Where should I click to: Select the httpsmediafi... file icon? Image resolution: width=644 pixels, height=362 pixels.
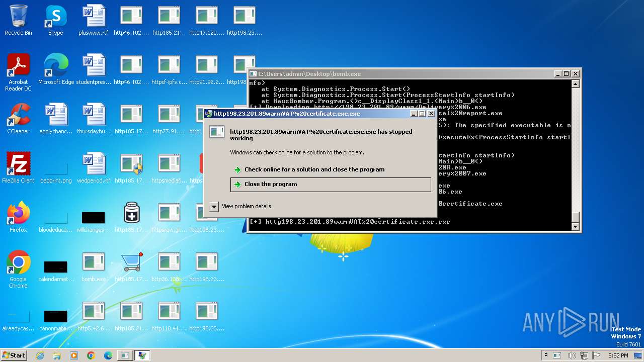click(x=169, y=168)
